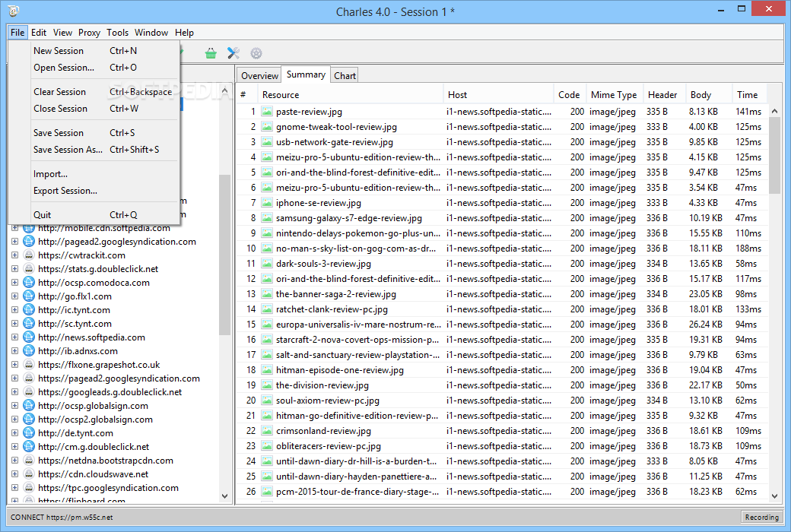Click lock icon beside https://netdna.bootstrapcdn.com

tap(29, 461)
